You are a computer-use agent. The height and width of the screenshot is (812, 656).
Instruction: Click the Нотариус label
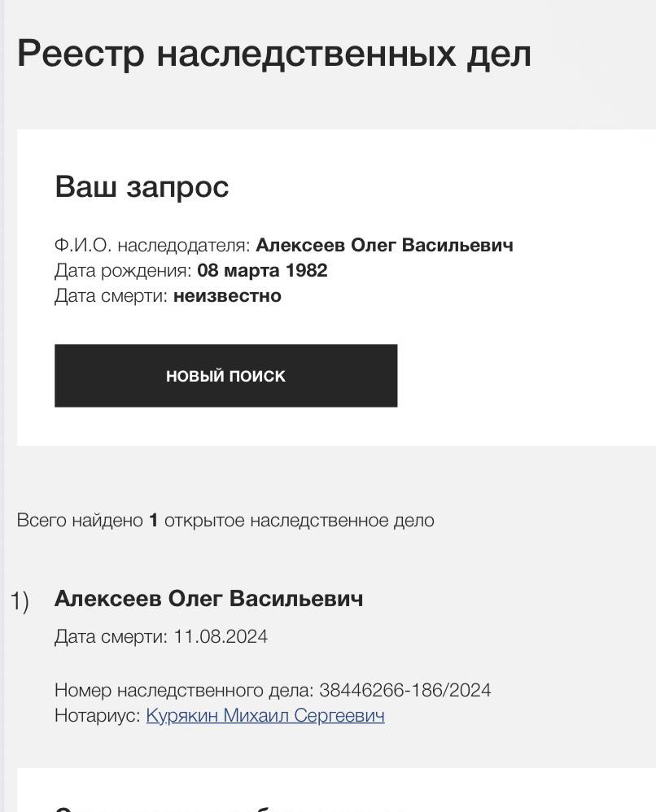[x=98, y=716]
